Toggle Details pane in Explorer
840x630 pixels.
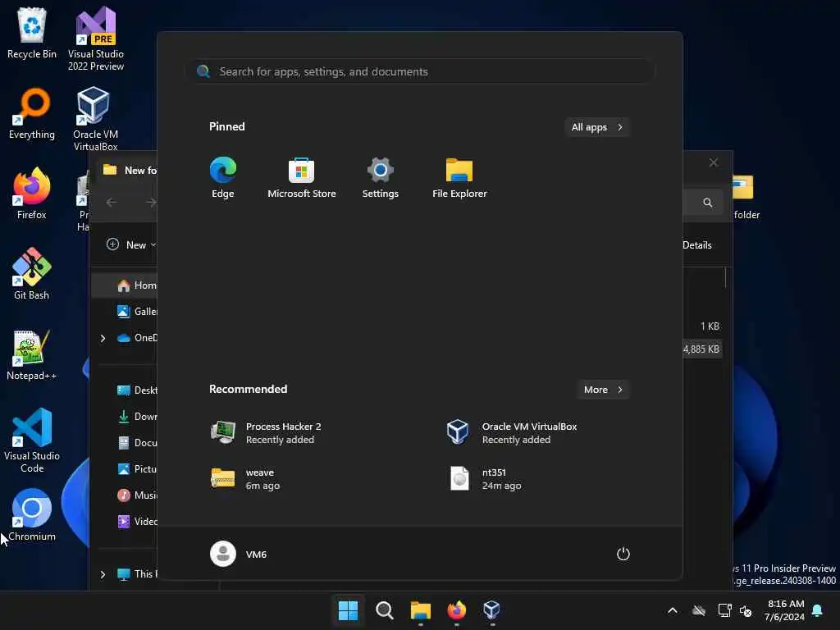697,244
